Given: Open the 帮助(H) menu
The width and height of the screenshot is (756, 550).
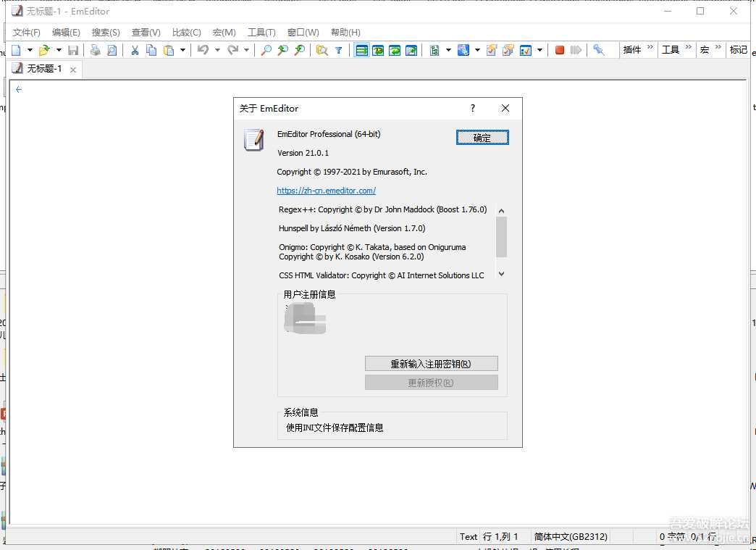Looking at the screenshot, I should pos(345,33).
